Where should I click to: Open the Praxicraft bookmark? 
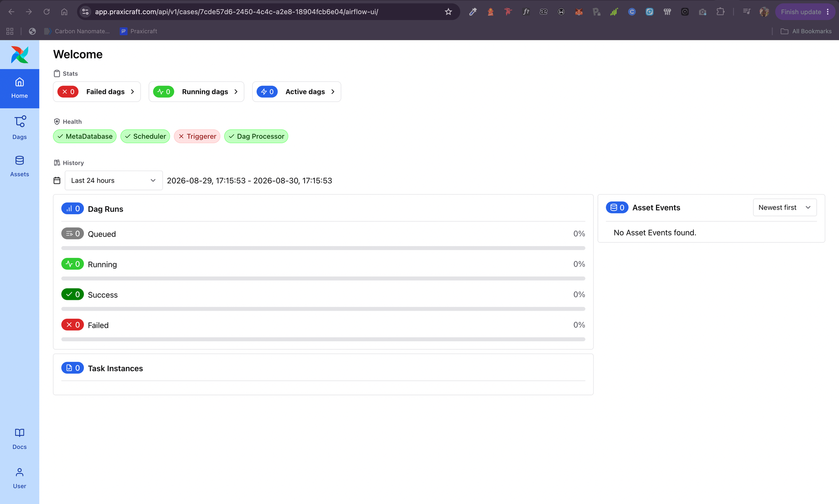coord(138,31)
